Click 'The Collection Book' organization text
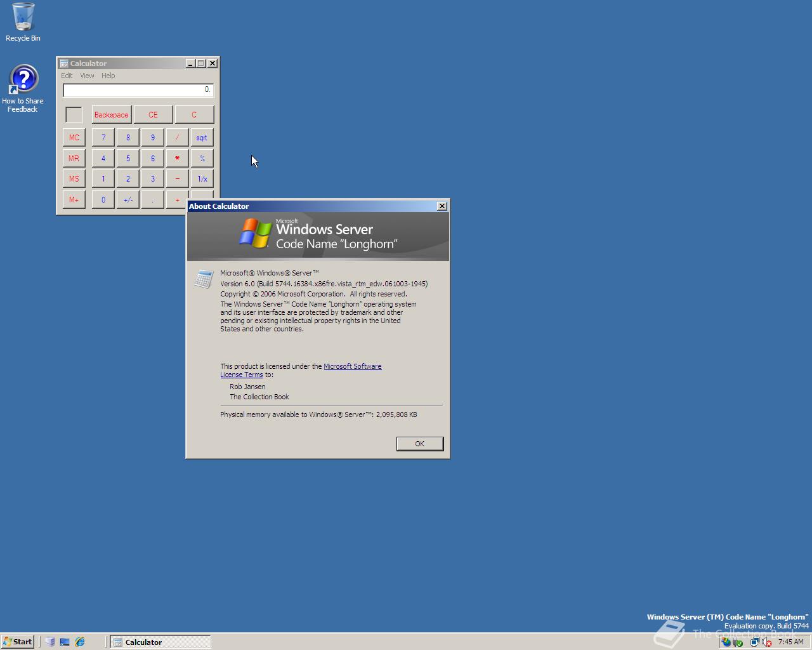This screenshot has width=812, height=650. pyautogui.click(x=259, y=397)
